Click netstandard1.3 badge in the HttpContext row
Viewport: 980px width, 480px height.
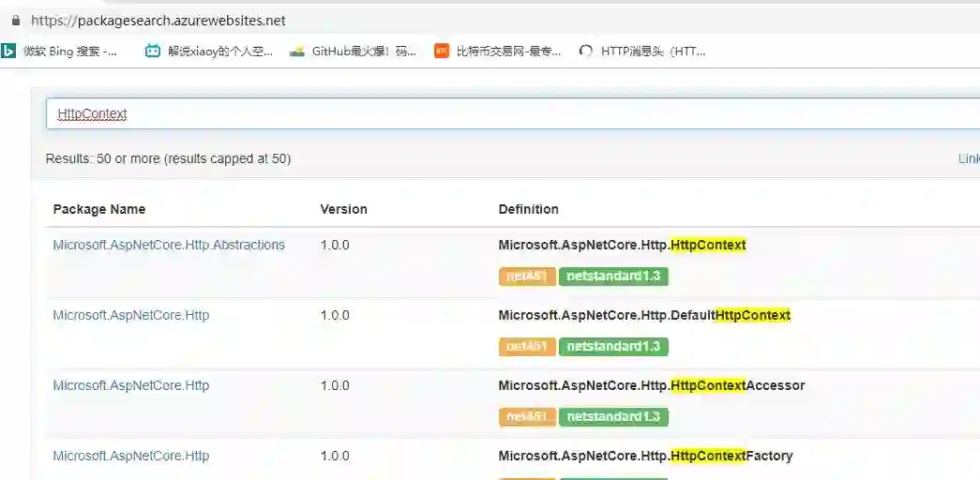[x=613, y=277]
